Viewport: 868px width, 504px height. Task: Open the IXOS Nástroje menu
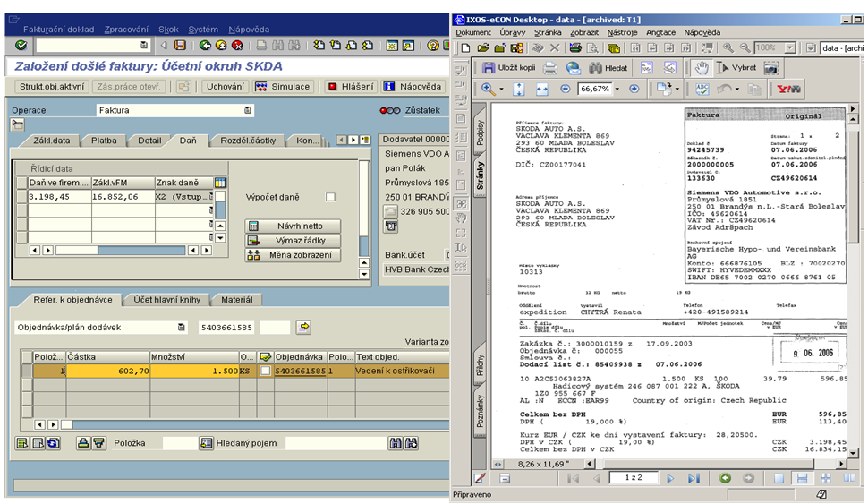coord(622,33)
